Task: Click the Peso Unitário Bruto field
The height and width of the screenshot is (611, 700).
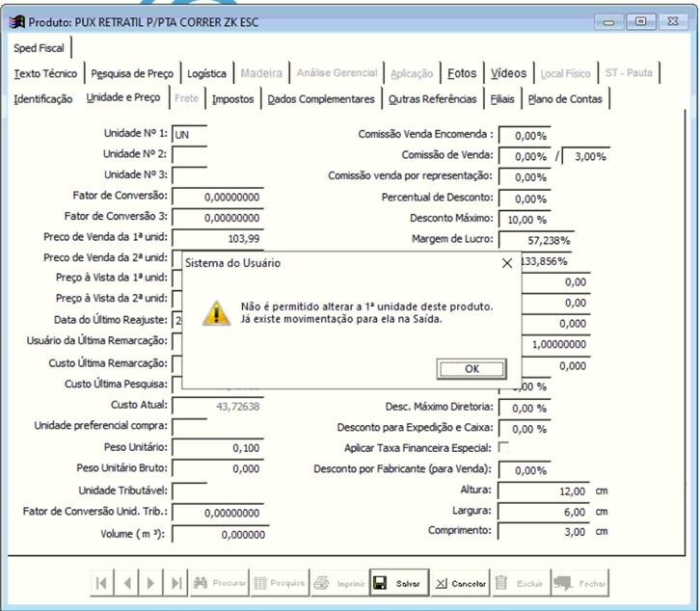Action: (218, 468)
